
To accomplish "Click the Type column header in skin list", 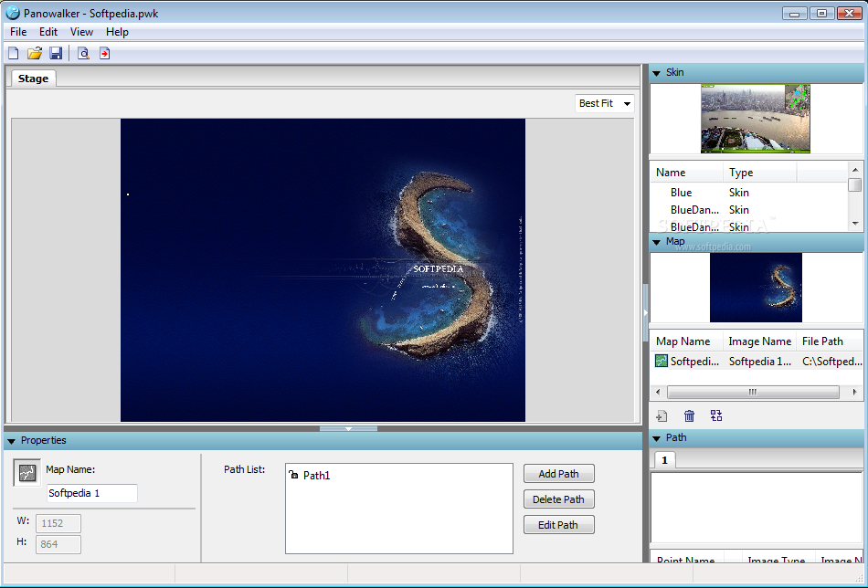I will pyautogui.click(x=759, y=173).
